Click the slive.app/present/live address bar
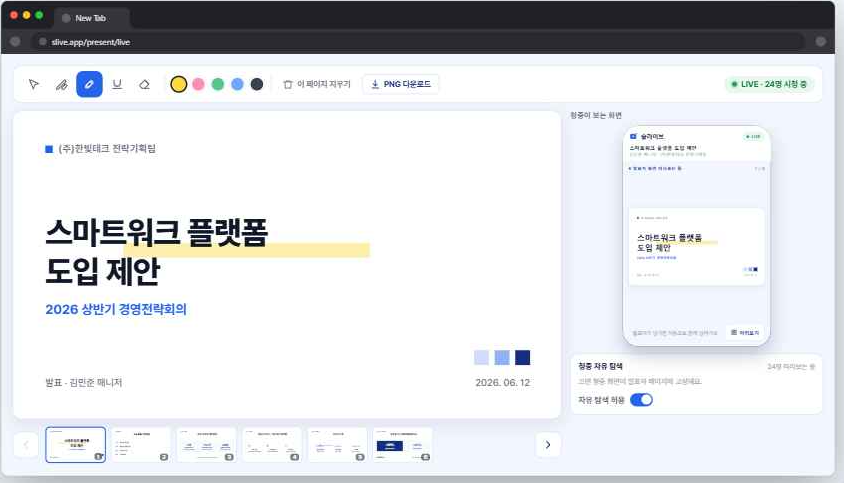Image resolution: width=844 pixels, height=483 pixels. pos(418,42)
